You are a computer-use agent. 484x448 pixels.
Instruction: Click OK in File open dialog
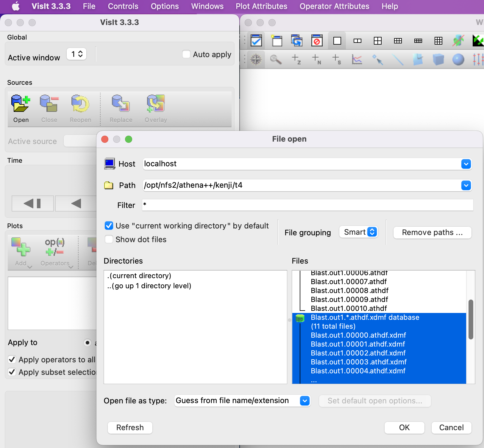[404, 427]
